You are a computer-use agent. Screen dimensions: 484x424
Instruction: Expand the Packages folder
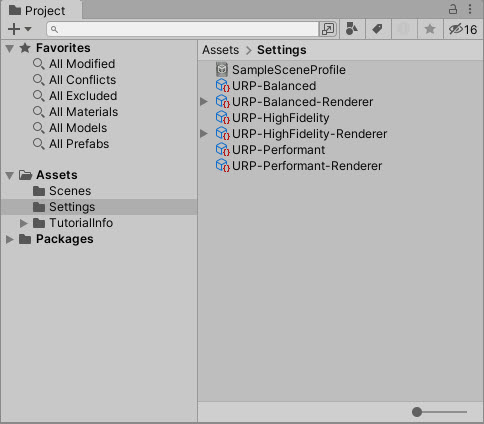point(10,239)
